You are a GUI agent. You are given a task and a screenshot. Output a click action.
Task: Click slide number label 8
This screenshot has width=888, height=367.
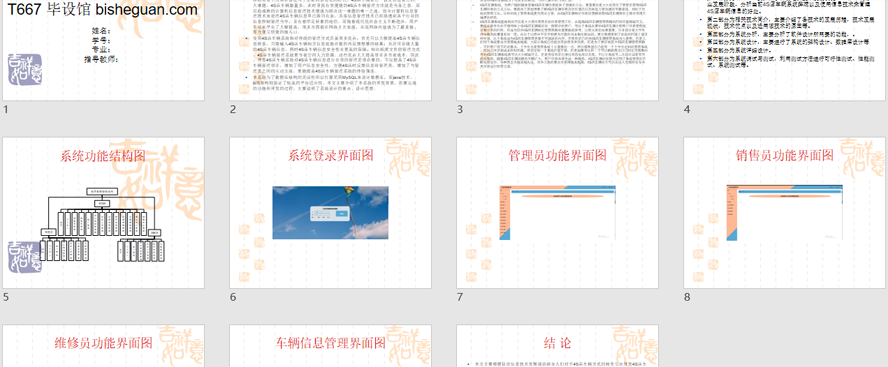click(x=687, y=297)
